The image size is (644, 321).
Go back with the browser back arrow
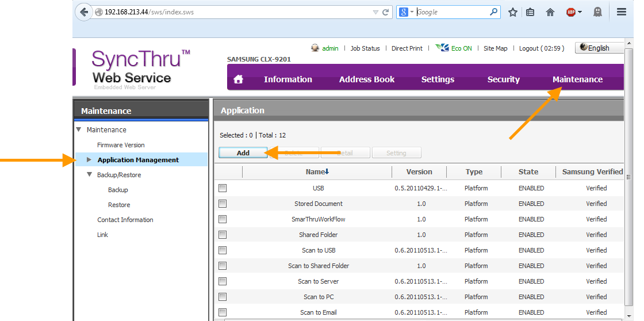point(84,12)
